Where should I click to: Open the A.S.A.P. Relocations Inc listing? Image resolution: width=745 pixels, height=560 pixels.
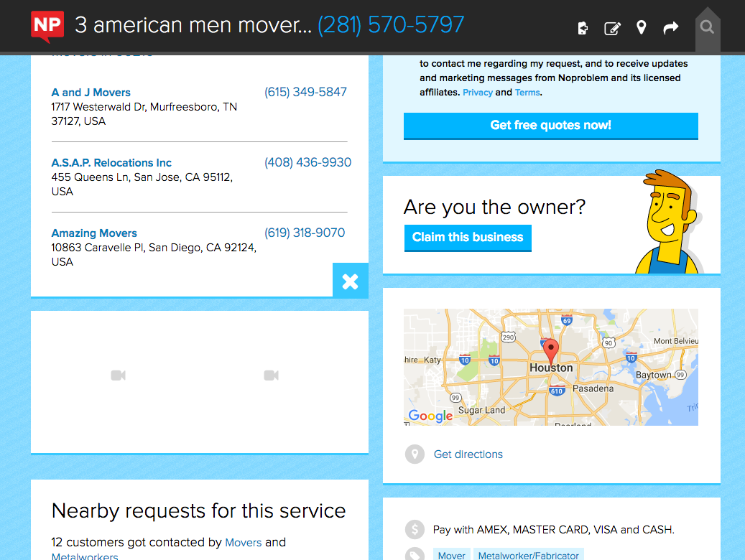tap(111, 163)
